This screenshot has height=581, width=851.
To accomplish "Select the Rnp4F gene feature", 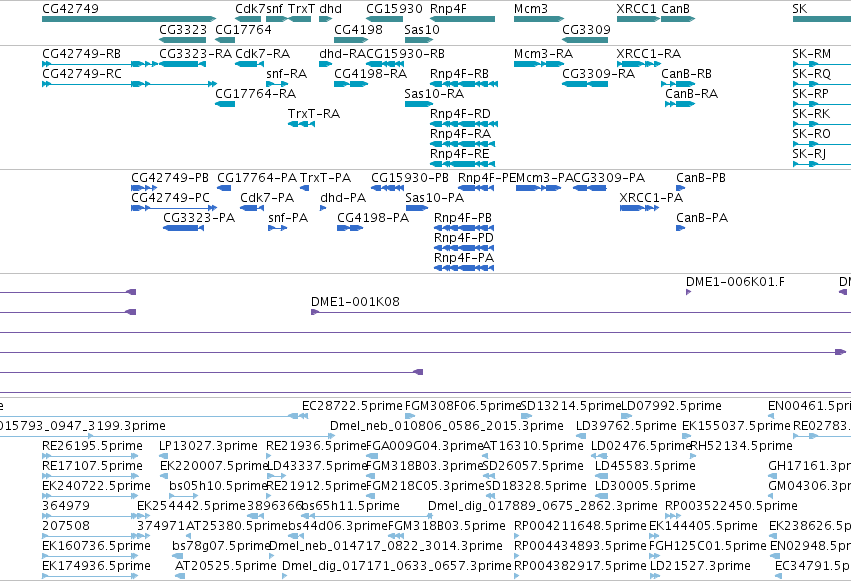I will point(462,19).
